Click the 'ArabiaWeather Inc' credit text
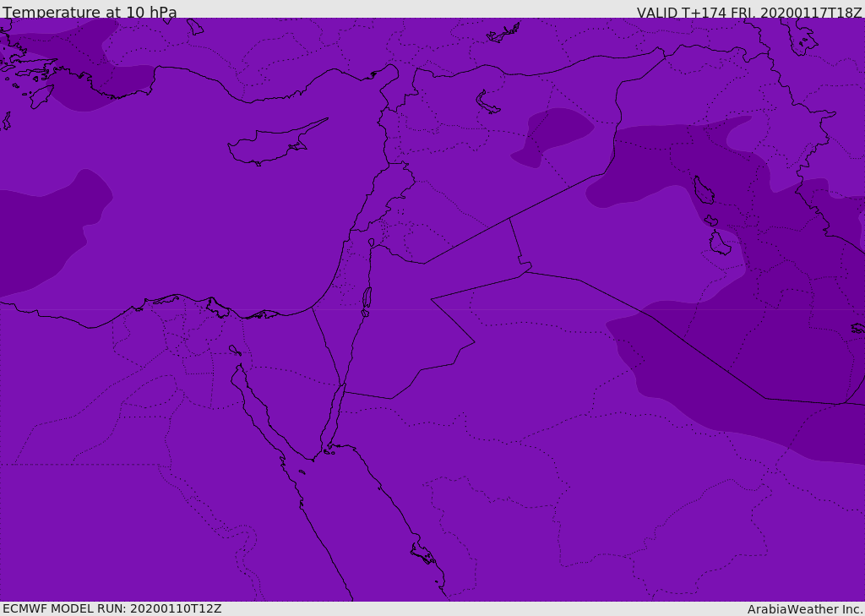 [x=804, y=609]
